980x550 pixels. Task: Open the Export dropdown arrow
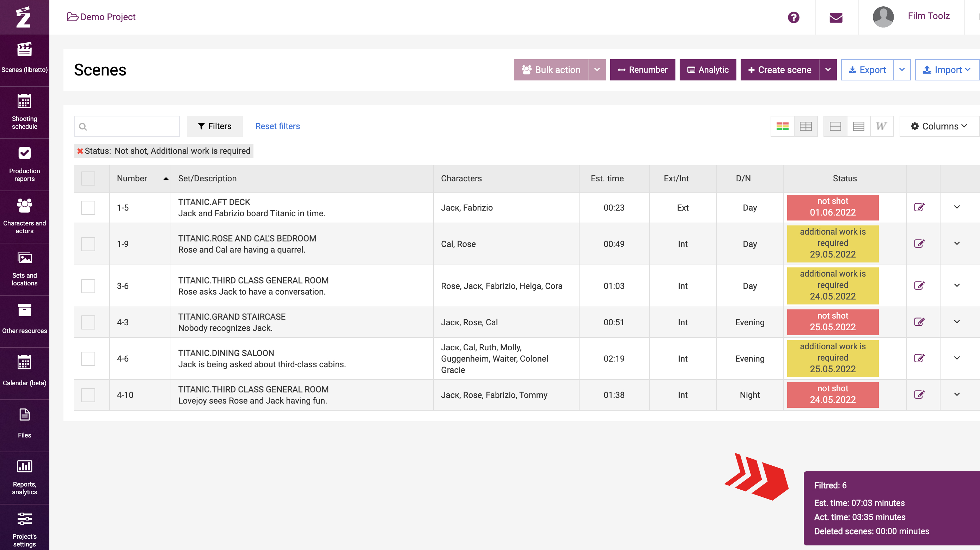pos(902,70)
